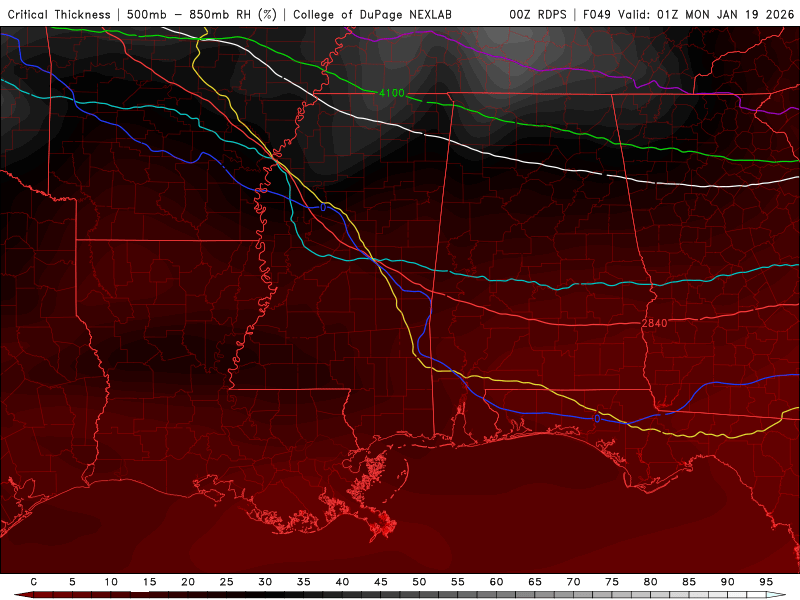Click the "60" tick label on the color scale
The image size is (800, 600).
click(x=496, y=582)
